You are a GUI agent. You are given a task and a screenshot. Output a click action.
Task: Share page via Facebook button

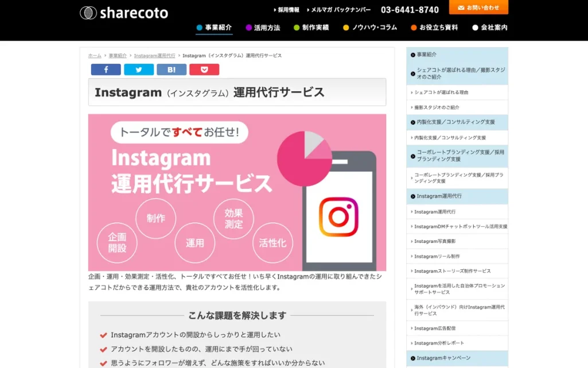(x=106, y=69)
